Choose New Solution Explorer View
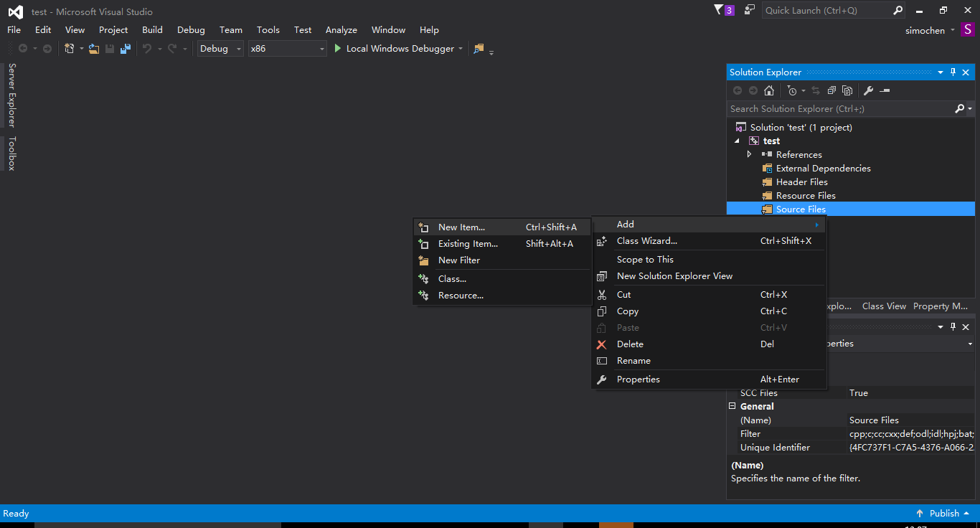This screenshot has height=528, width=980. tap(709, 276)
